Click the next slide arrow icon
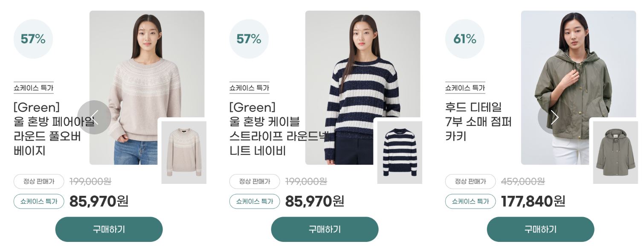 coord(554,117)
